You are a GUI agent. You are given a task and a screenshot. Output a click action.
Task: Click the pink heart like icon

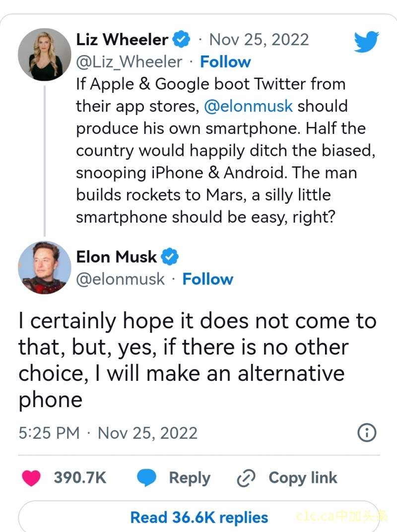click(32, 478)
